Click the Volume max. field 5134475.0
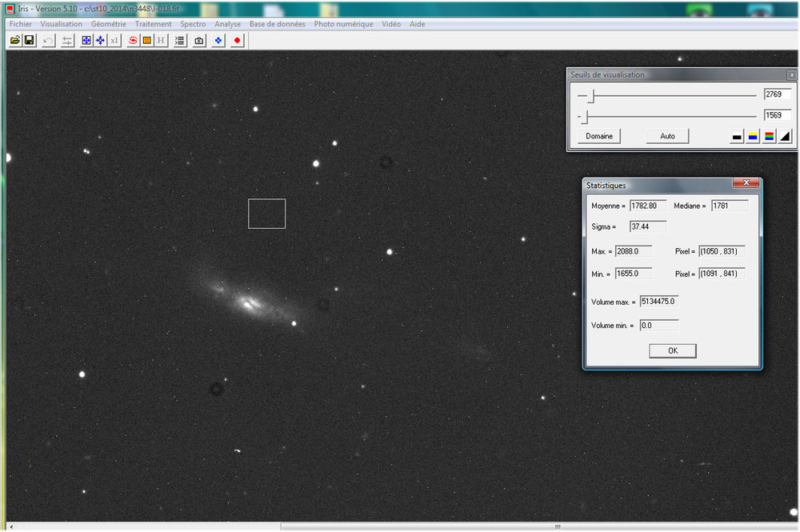800x532 pixels. 659,302
